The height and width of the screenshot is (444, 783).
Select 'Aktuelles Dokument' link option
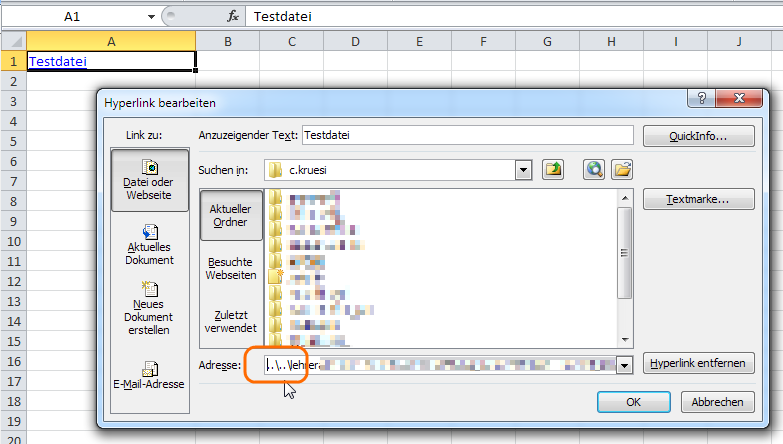148,243
